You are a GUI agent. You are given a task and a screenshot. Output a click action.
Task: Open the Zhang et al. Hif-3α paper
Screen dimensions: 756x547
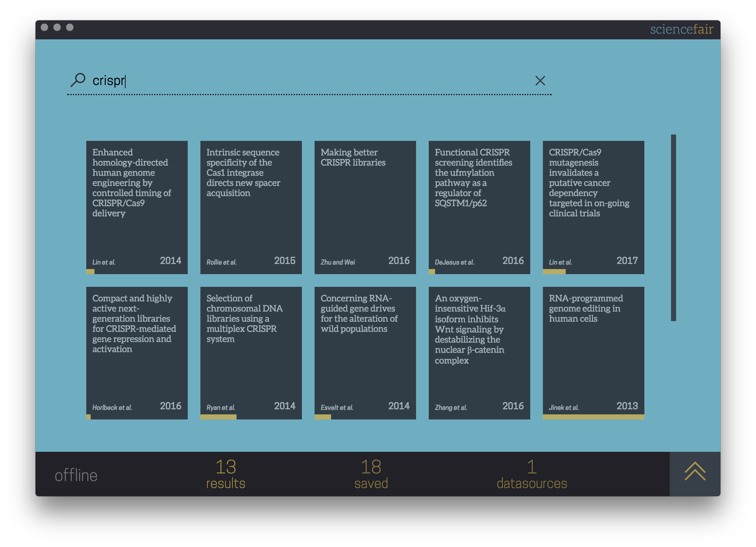(x=479, y=352)
